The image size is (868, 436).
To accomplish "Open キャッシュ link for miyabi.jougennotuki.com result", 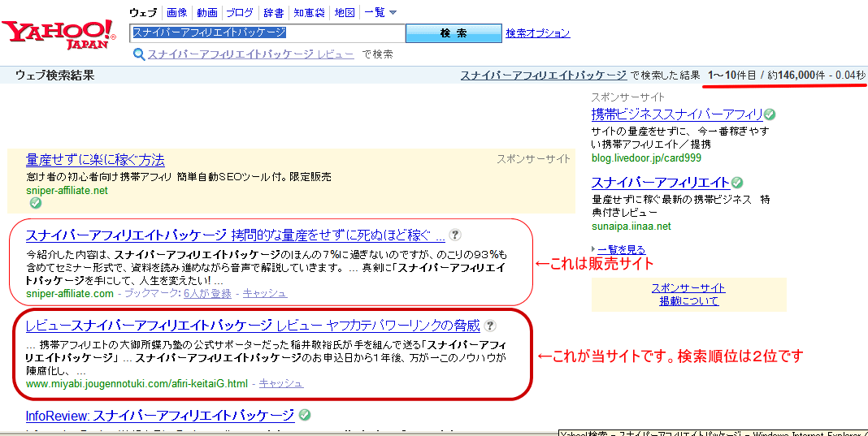I will tap(281, 383).
